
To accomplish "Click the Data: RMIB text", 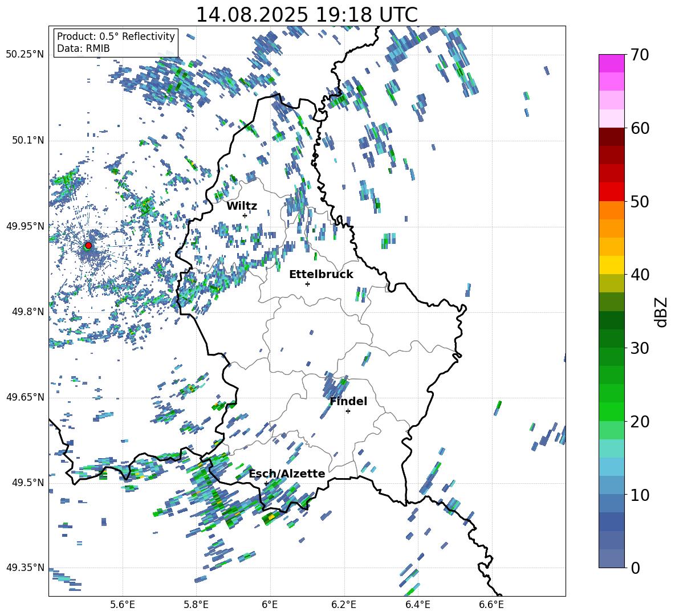I will tap(83, 48).
